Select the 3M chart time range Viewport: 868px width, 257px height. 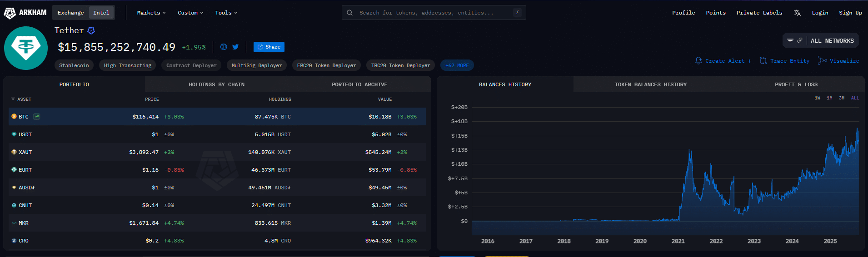pyautogui.click(x=842, y=98)
